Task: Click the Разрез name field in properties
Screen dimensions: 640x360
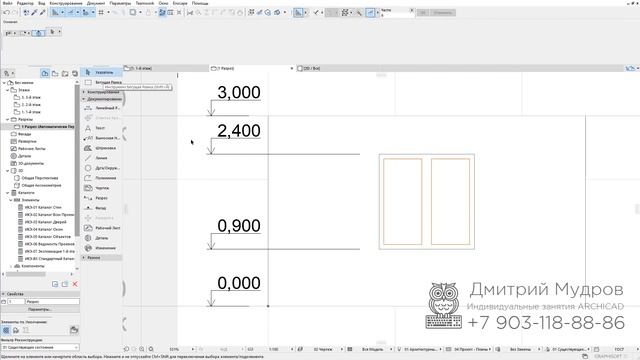Action: (x=53, y=302)
